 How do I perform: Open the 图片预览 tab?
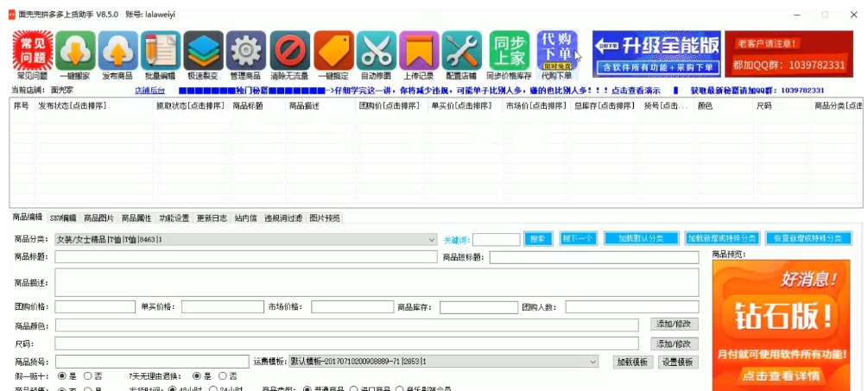pyautogui.click(x=325, y=218)
